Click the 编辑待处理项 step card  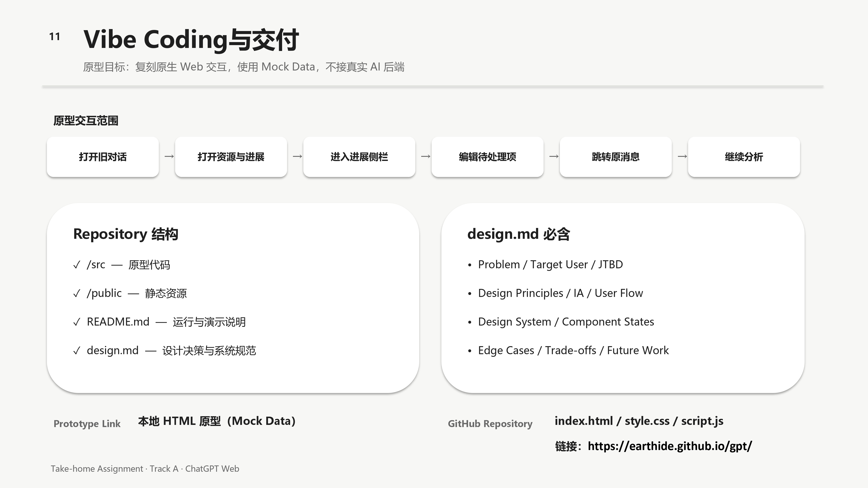click(x=487, y=157)
